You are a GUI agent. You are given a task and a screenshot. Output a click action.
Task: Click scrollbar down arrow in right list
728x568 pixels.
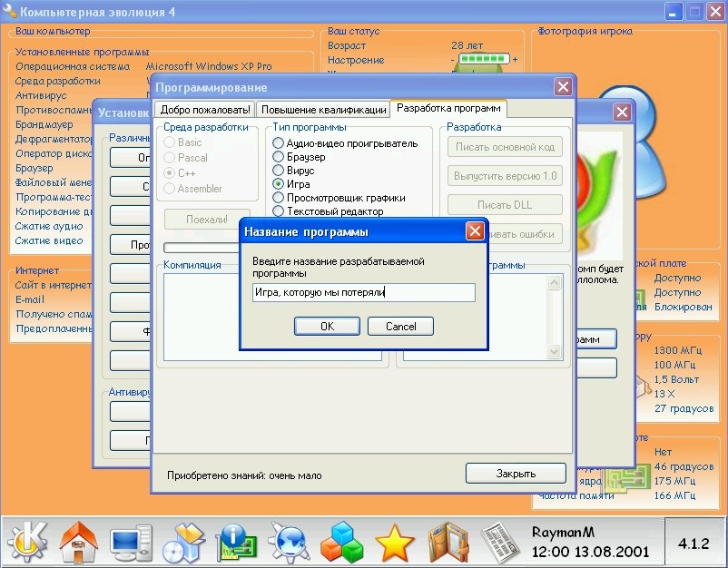click(x=554, y=351)
